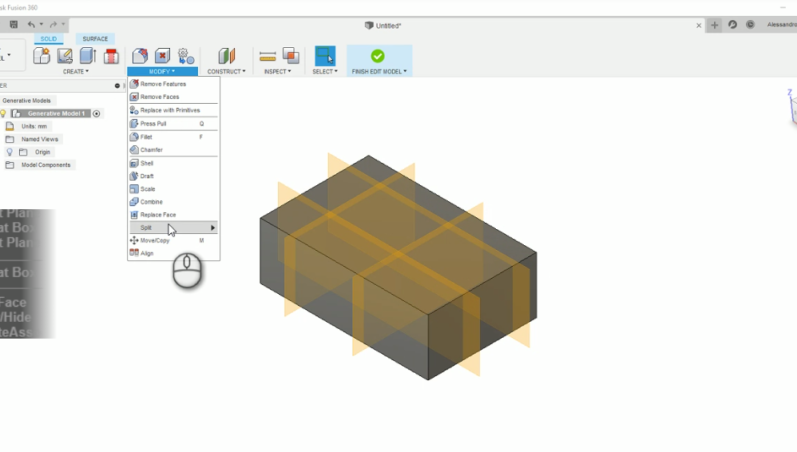797x452 pixels.
Task: Open the Split submenu arrow
Action: pyautogui.click(x=213, y=228)
